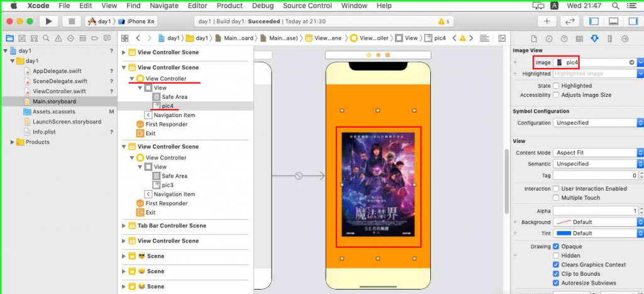
Task: Show the Connections inspector arrow icon
Action: coord(625,38)
